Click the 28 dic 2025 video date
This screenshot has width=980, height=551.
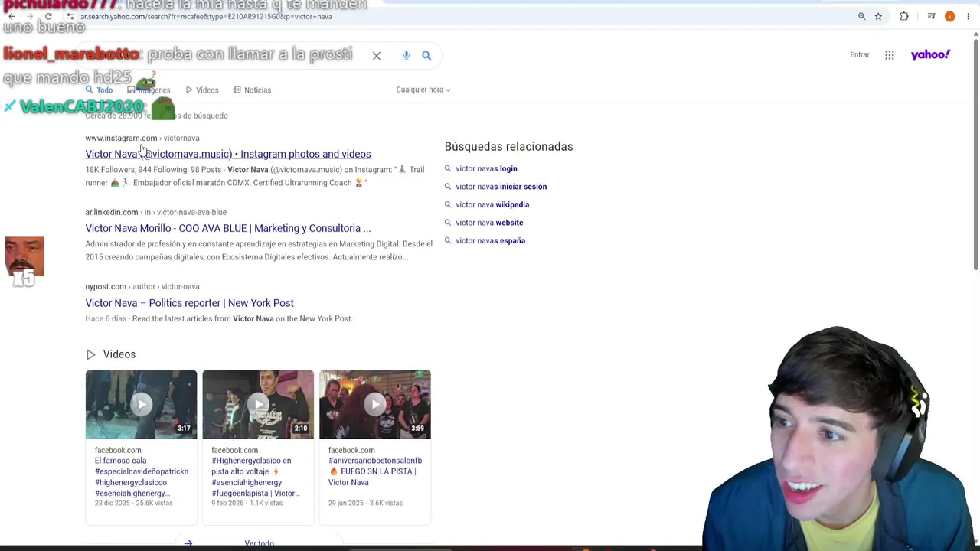click(x=113, y=503)
